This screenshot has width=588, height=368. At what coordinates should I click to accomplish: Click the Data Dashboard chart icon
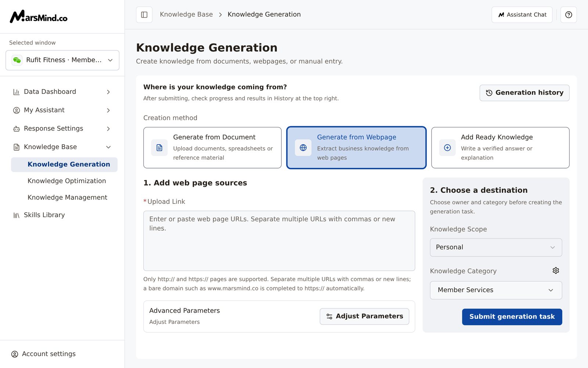click(16, 92)
